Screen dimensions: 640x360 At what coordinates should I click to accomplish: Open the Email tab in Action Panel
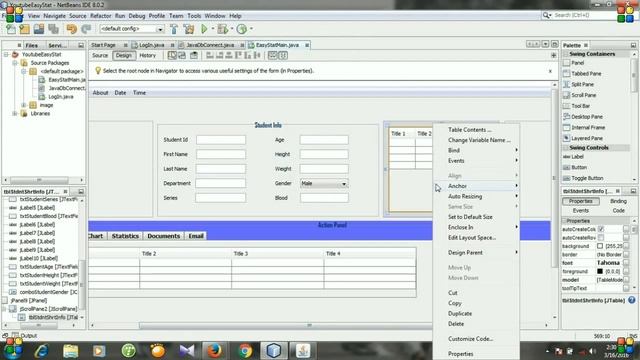(x=196, y=236)
